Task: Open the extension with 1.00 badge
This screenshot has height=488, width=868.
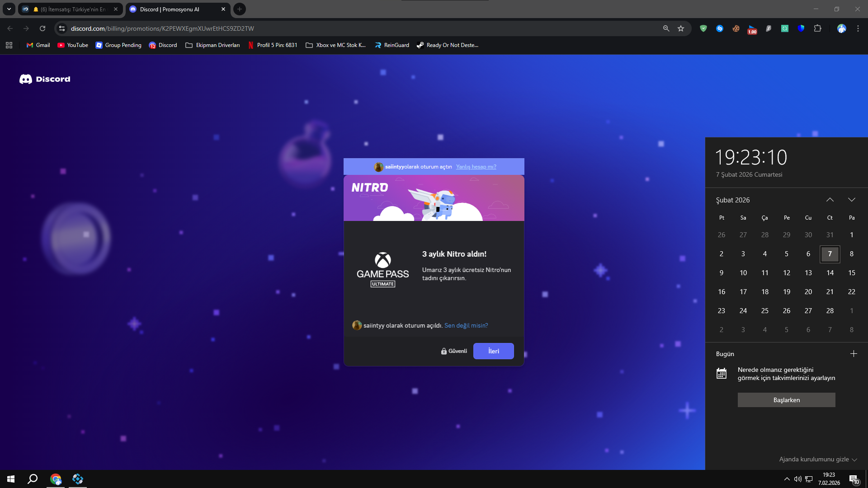Action: tap(752, 29)
